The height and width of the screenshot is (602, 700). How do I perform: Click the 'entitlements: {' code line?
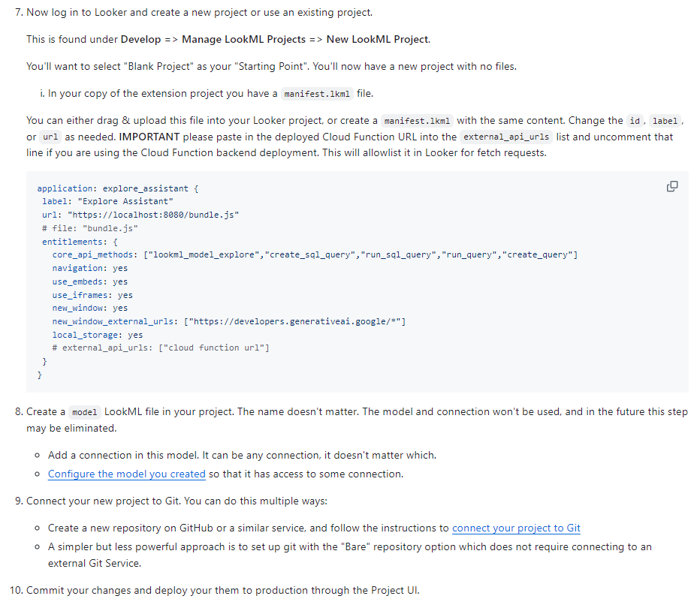(x=80, y=242)
